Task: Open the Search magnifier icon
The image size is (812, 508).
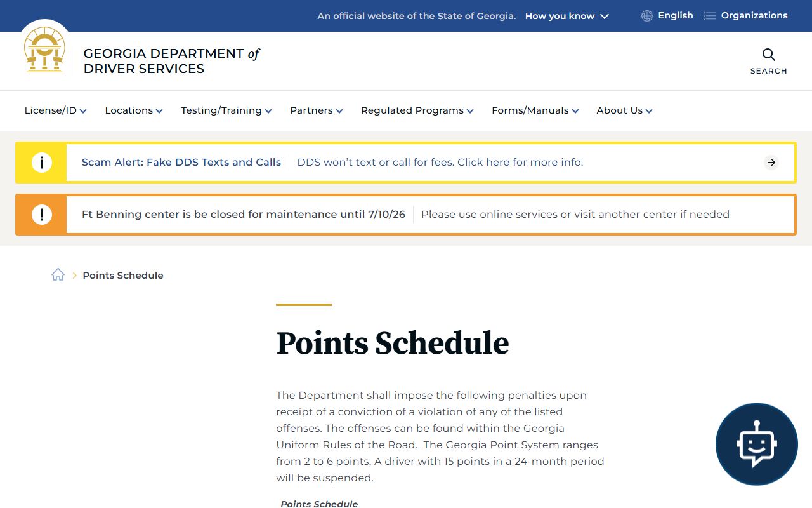Action: pos(768,55)
